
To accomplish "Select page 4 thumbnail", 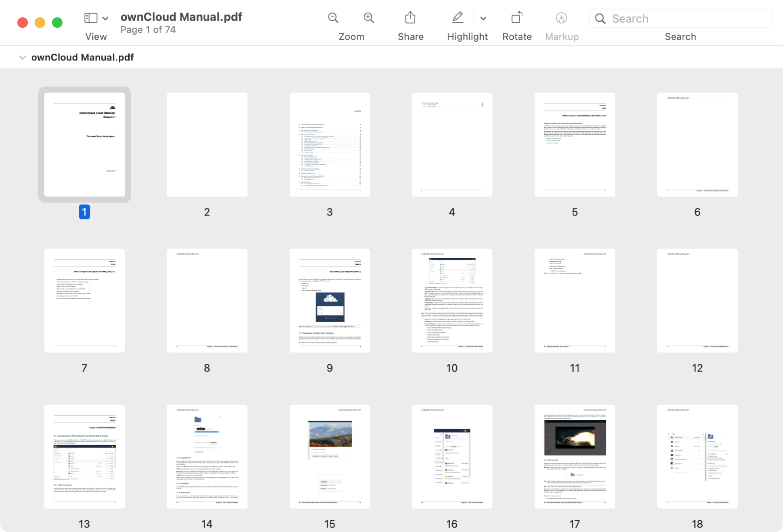I will point(452,145).
